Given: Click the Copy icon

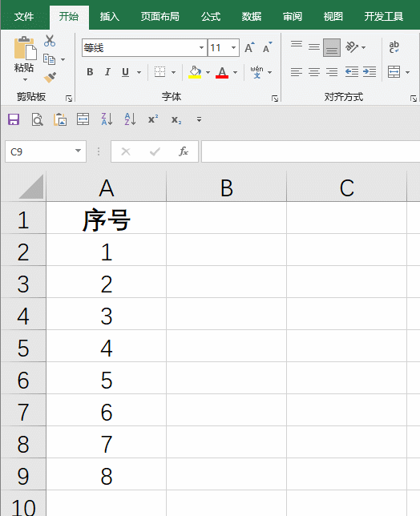Looking at the screenshot, I should 50,59.
